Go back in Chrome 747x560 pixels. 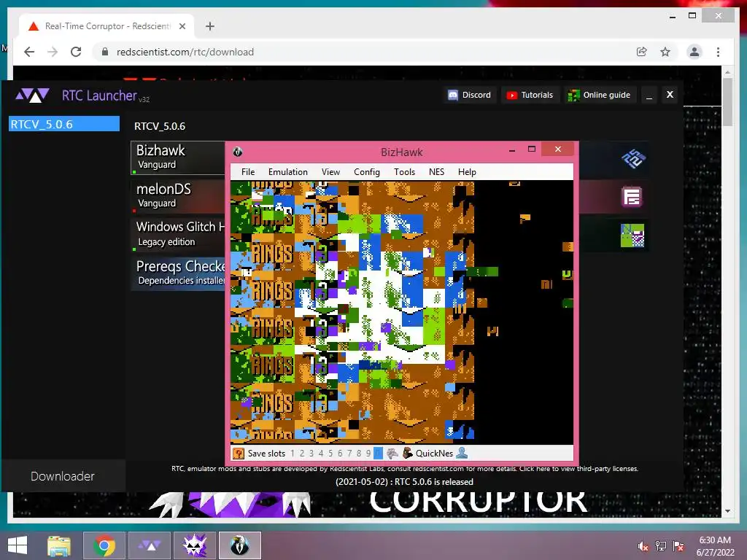click(x=29, y=52)
